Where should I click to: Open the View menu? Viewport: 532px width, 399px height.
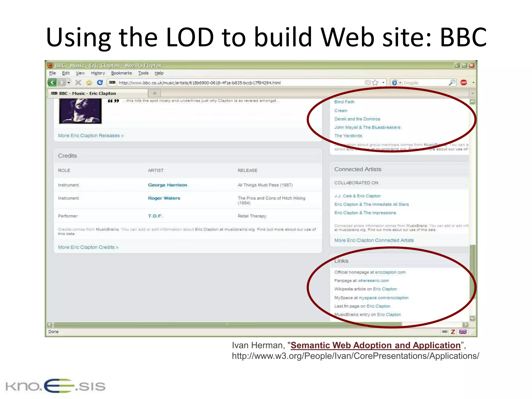click(80, 73)
